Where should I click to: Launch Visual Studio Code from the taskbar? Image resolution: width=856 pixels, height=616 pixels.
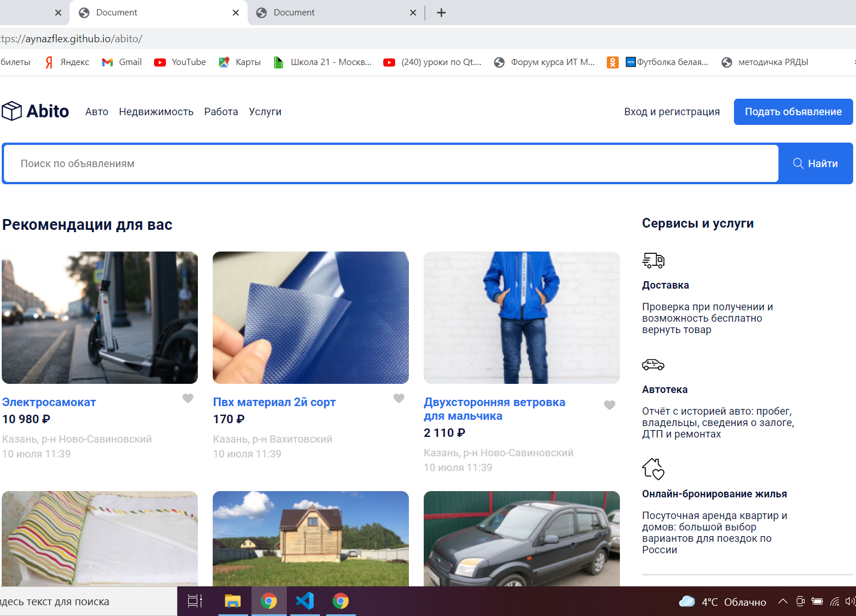pos(305,601)
